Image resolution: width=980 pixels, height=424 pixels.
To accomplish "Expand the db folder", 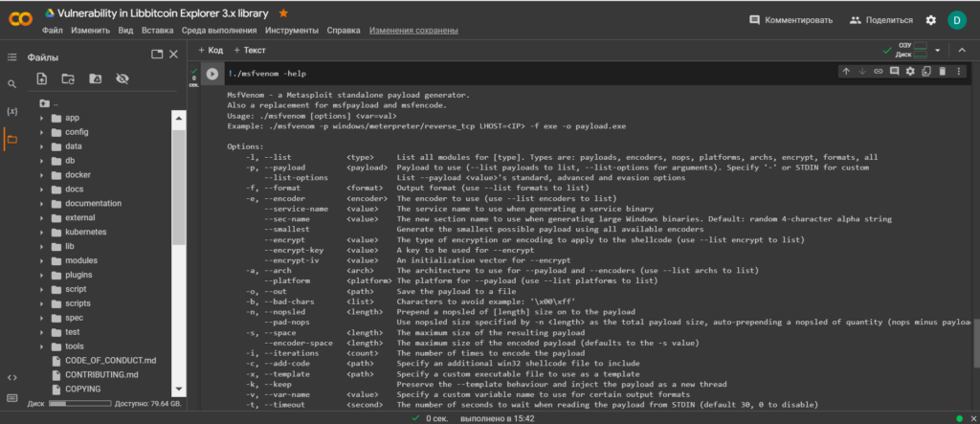I will tap(42, 161).
